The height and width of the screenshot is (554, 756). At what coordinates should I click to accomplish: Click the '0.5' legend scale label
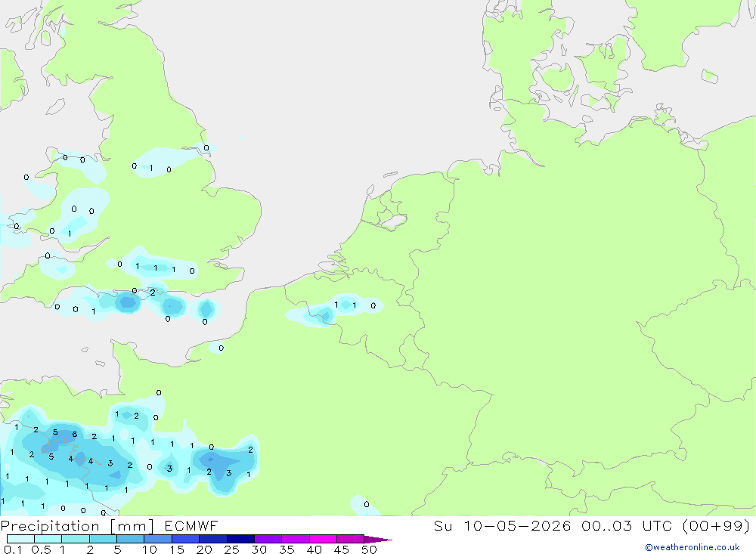(41, 549)
